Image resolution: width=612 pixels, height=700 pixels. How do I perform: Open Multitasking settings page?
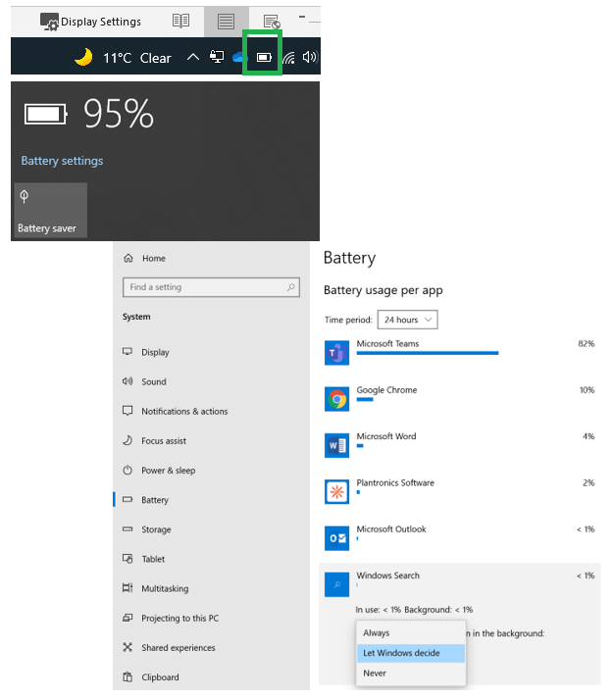pos(211,588)
